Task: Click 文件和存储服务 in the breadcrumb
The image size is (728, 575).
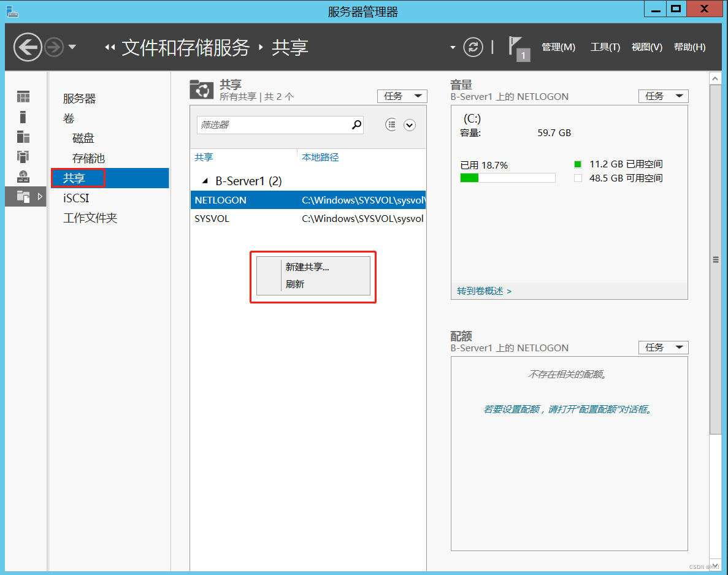Action: pos(185,47)
